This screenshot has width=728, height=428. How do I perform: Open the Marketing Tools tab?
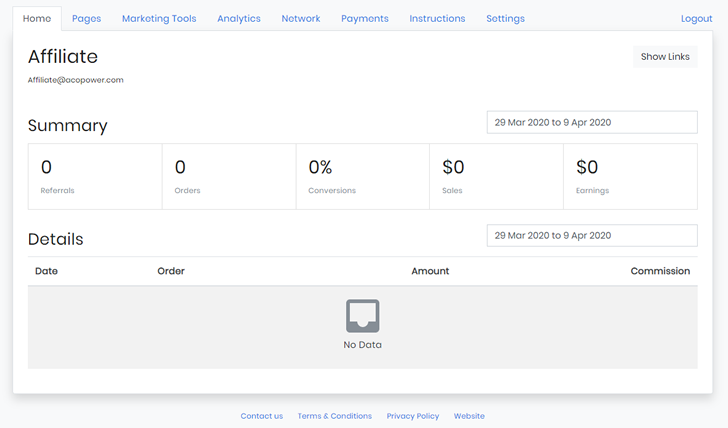[x=159, y=19]
